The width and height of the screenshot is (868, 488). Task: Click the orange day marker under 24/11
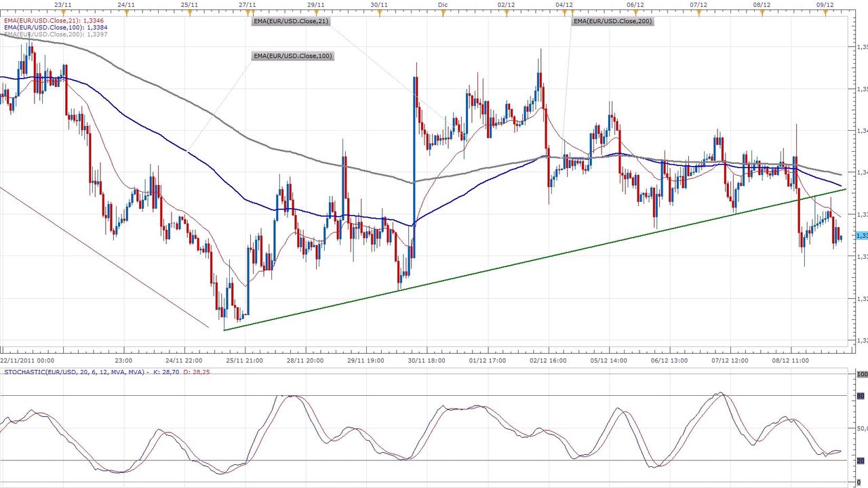125,12
